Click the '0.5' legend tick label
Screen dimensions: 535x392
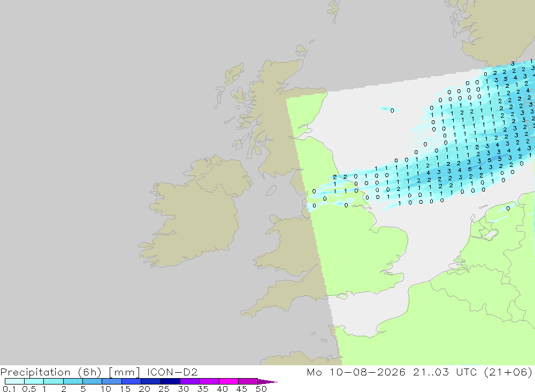click(x=29, y=389)
